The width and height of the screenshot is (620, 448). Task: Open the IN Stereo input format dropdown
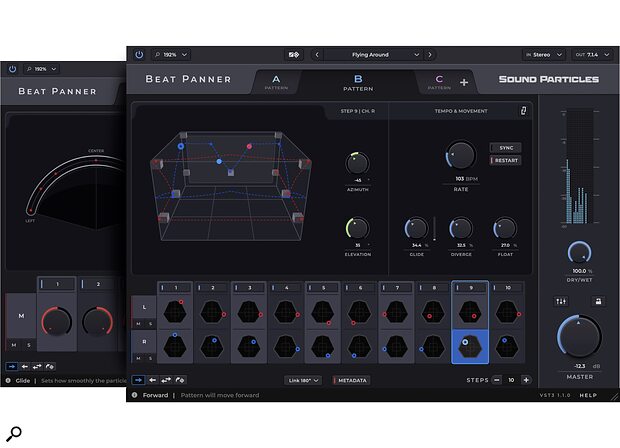point(544,55)
